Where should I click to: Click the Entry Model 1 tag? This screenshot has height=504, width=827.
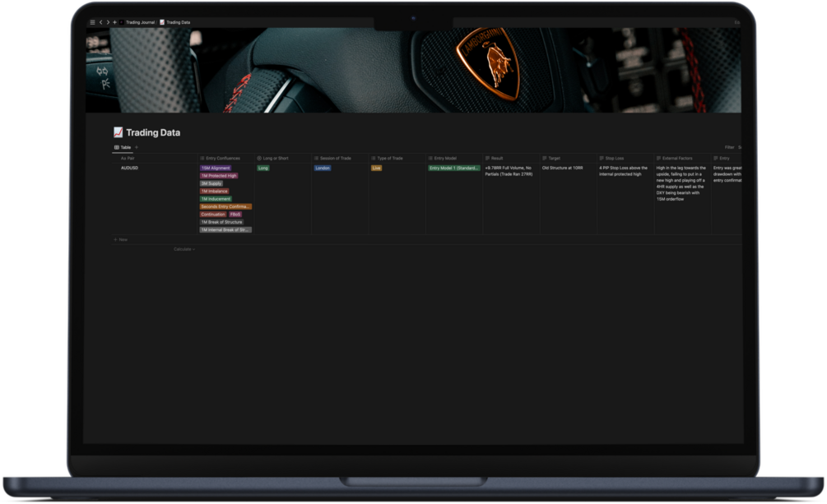(453, 169)
